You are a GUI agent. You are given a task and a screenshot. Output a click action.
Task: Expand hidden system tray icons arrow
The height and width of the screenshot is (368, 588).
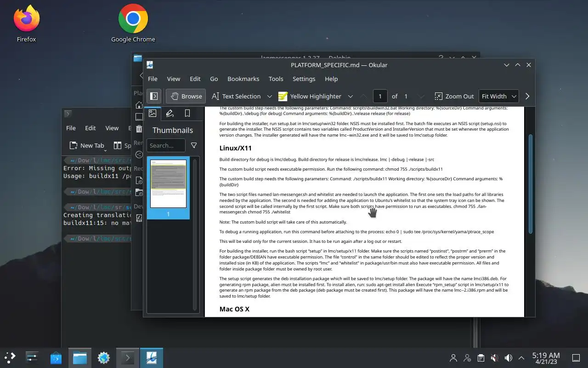click(521, 358)
